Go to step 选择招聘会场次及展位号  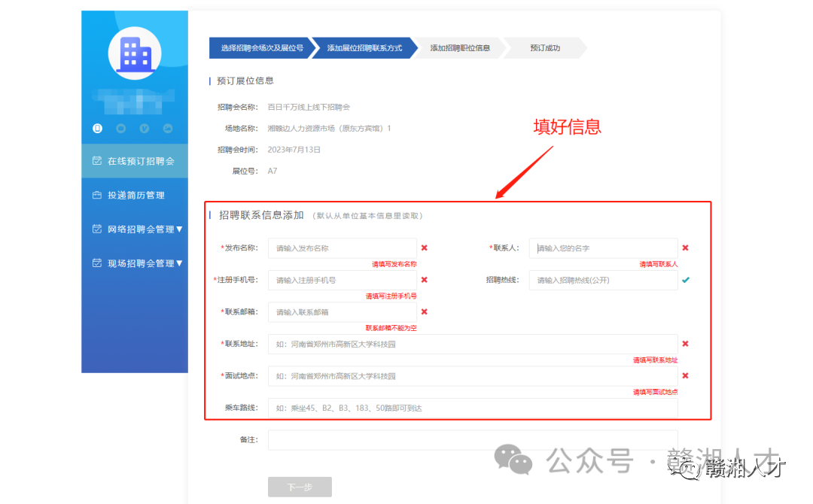pyautogui.click(x=262, y=48)
